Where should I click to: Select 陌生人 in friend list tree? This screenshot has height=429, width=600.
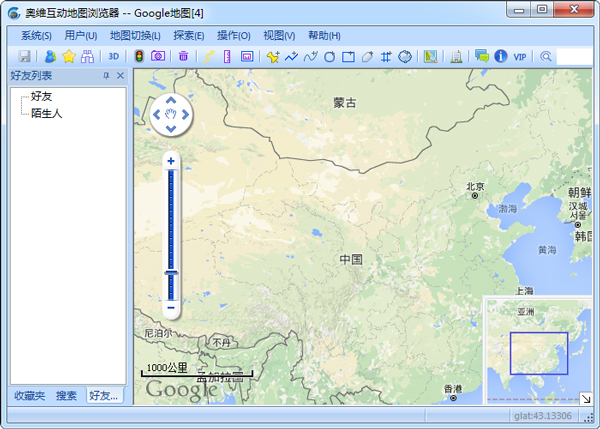[x=46, y=113]
